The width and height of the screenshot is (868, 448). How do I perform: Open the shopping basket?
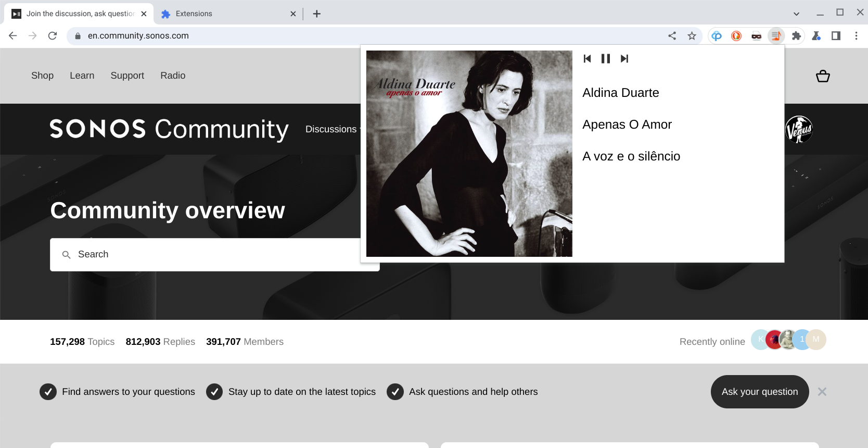[x=823, y=76]
